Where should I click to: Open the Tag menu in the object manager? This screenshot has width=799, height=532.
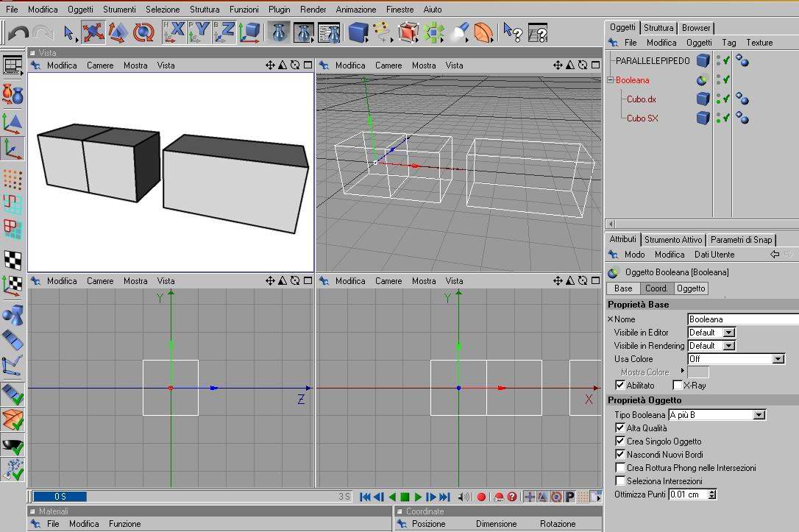pos(728,43)
